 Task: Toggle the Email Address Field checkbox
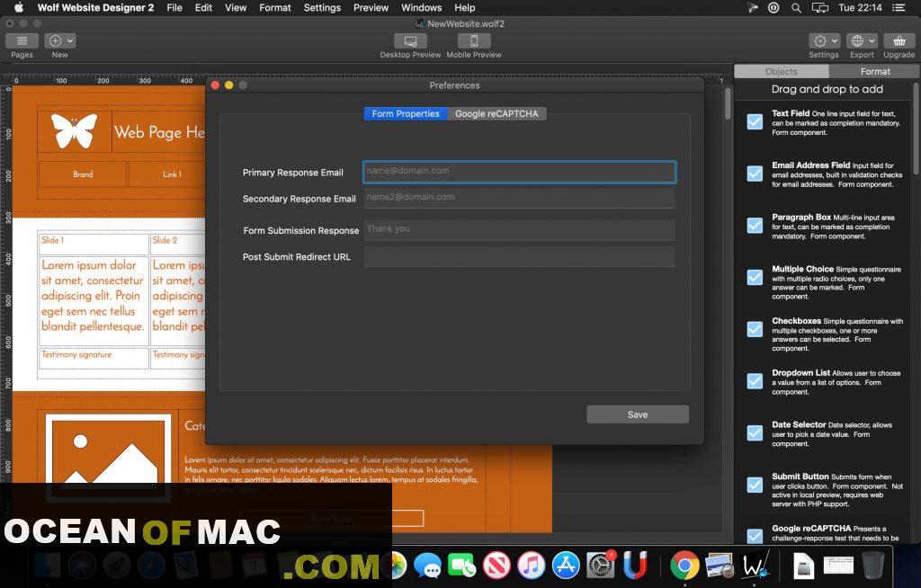(755, 174)
